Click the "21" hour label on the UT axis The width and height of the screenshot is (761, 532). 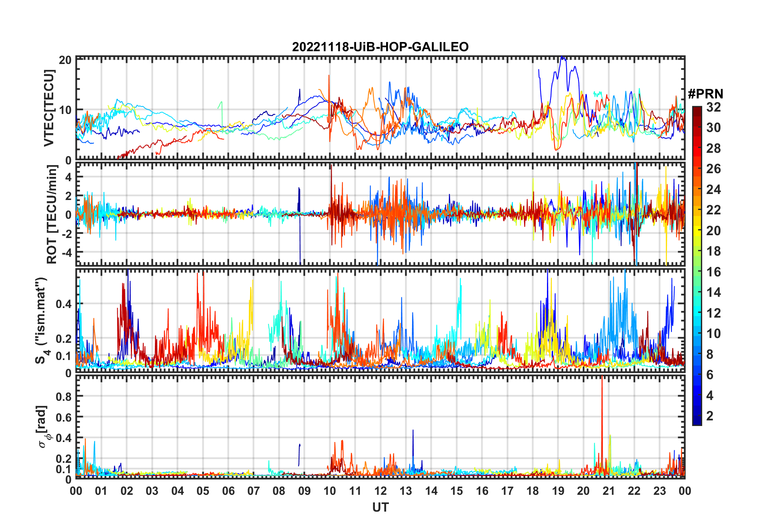point(609,491)
